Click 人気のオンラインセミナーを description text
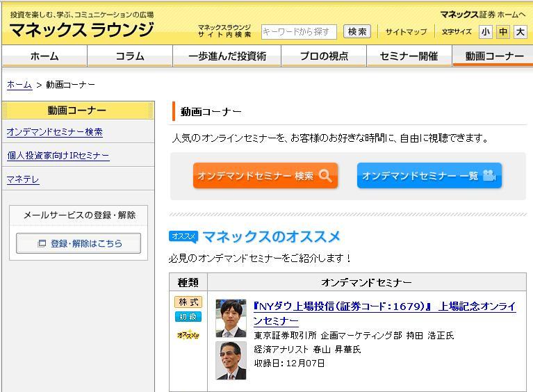Image resolution: width=533 pixels, height=392 pixels. (330, 138)
